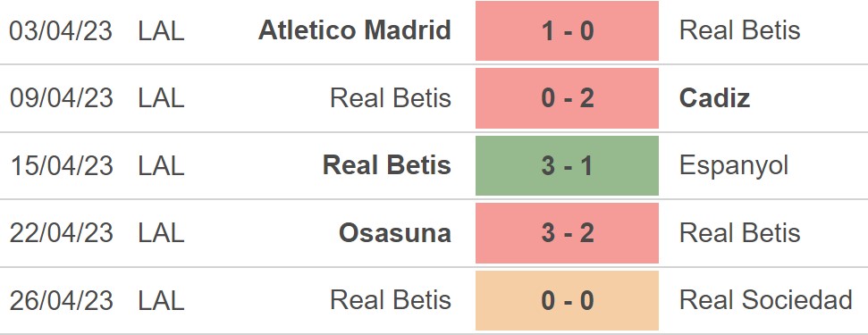Open the 3 - 1 green score box
The height and width of the screenshot is (335, 868).
click(567, 166)
